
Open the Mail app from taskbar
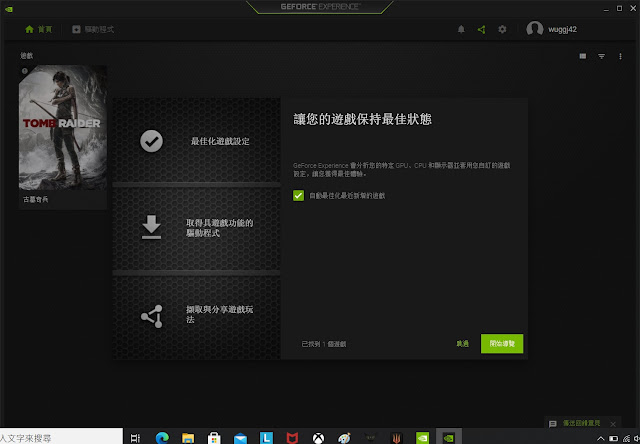(240, 439)
